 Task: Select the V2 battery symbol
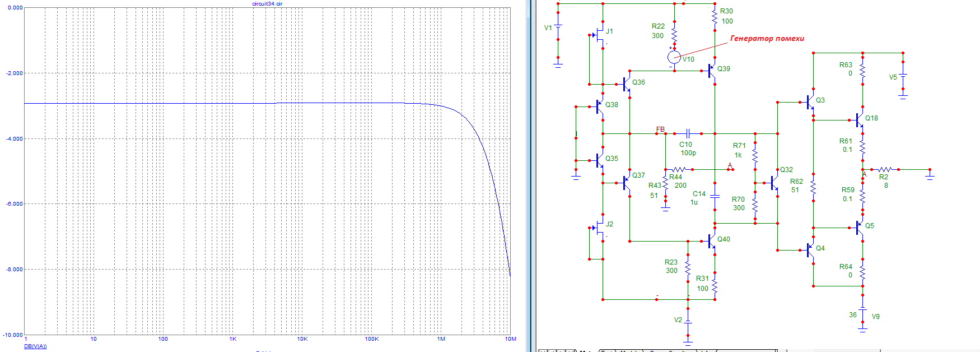pyautogui.click(x=688, y=322)
